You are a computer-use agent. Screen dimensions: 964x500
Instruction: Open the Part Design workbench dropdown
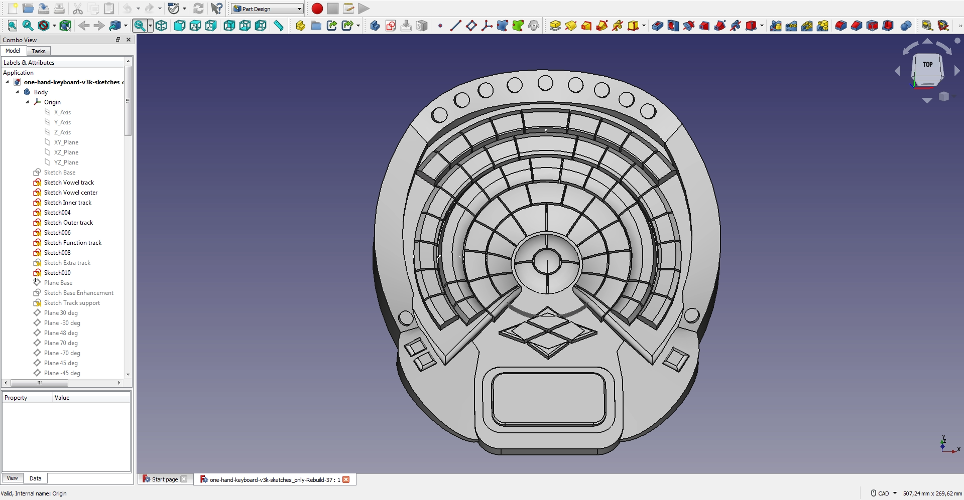click(x=268, y=8)
